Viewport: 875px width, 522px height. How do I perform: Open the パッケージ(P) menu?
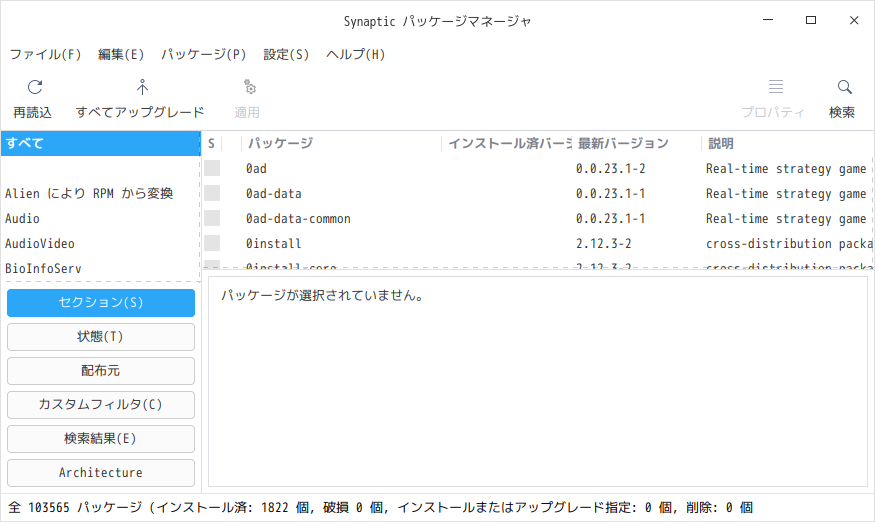[x=204, y=54]
